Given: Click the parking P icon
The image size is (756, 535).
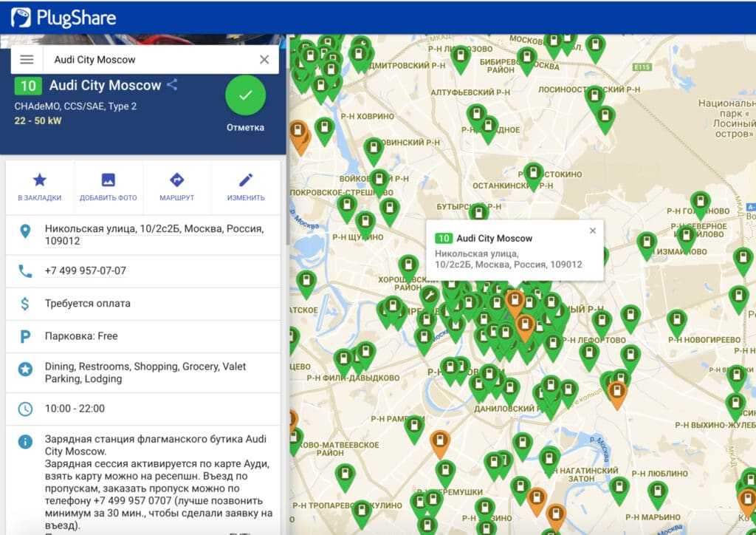Looking at the screenshot, I should point(25,336).
